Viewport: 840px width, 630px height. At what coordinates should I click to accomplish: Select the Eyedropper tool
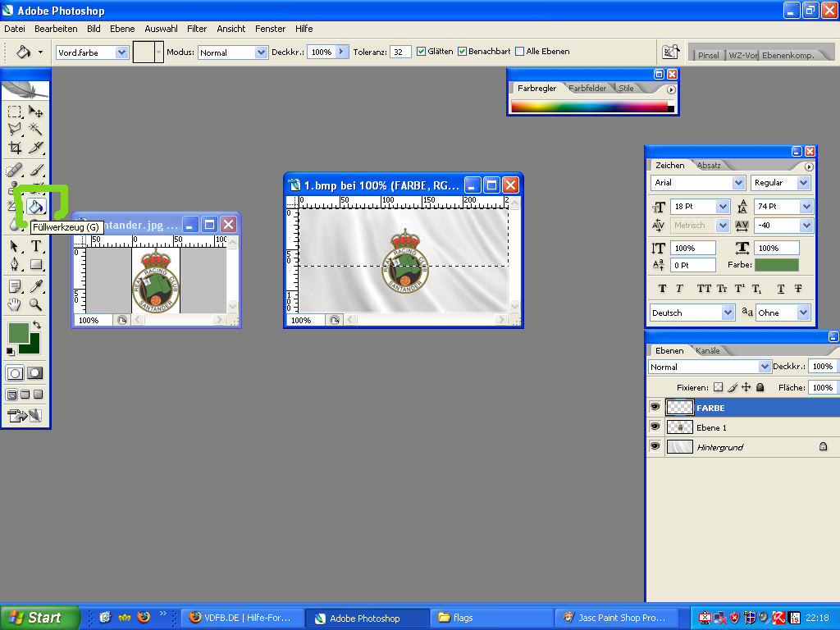tap(36, 286)
